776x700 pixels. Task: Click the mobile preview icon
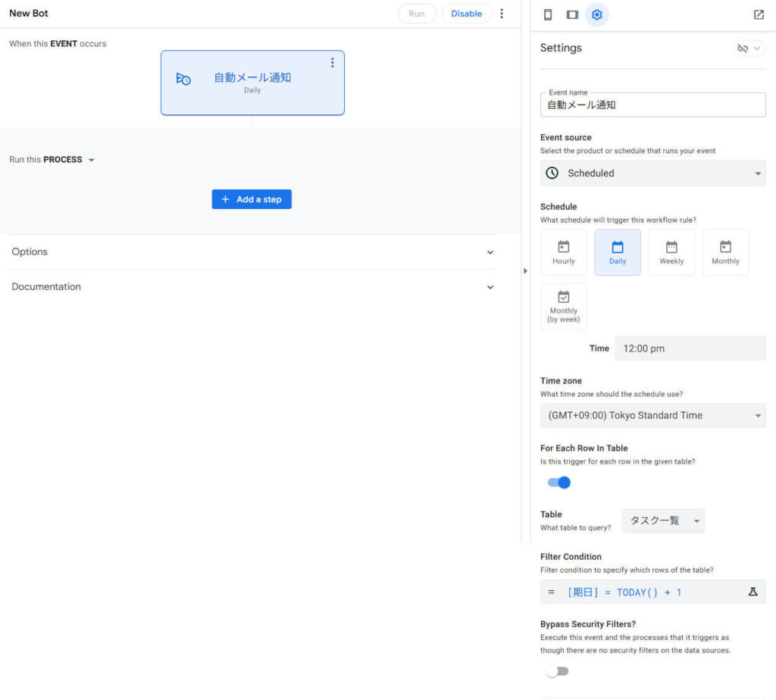(548, 14)
